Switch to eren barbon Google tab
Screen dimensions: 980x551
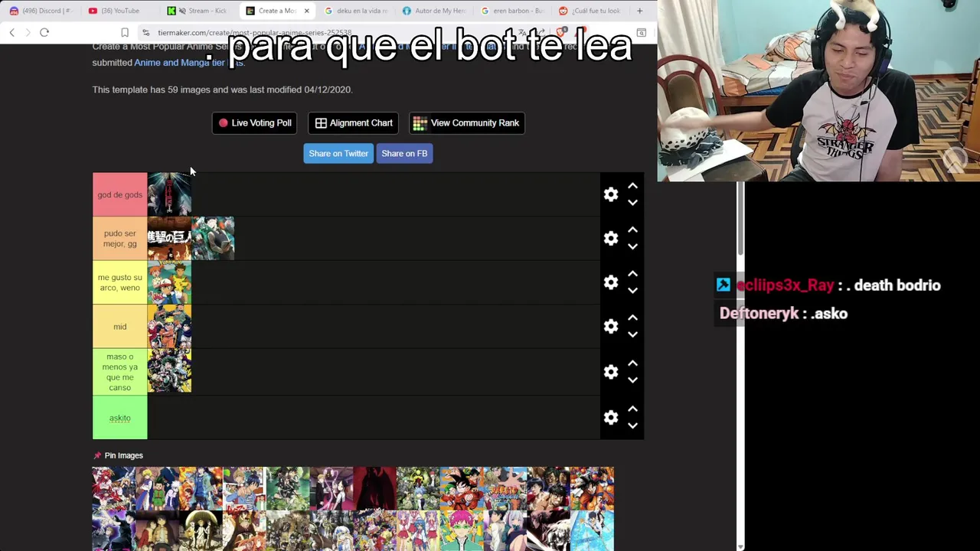[x=513, y=11]
